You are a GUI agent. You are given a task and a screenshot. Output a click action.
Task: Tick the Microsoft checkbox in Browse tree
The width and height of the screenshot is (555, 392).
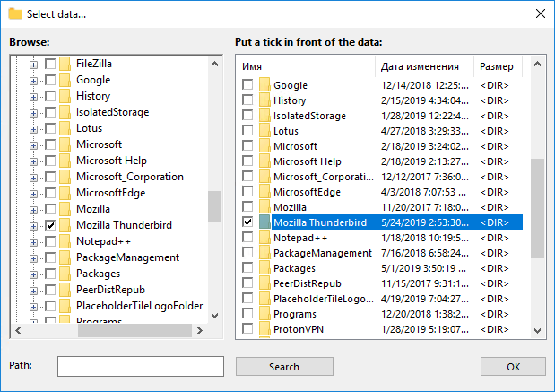coord(50,144)
